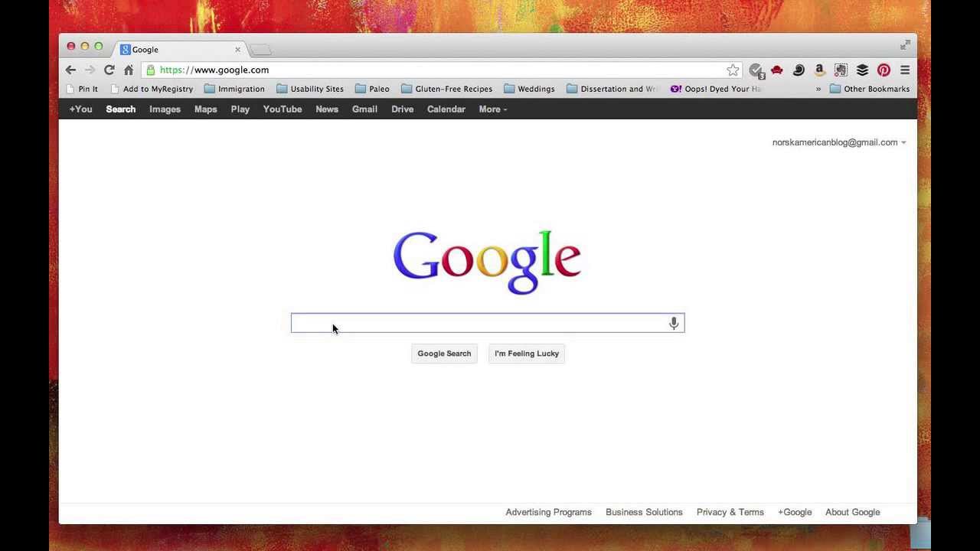Open YouTube in the Google bar
This screenshot has width=980, height=551.
click(x=283, y=109)
